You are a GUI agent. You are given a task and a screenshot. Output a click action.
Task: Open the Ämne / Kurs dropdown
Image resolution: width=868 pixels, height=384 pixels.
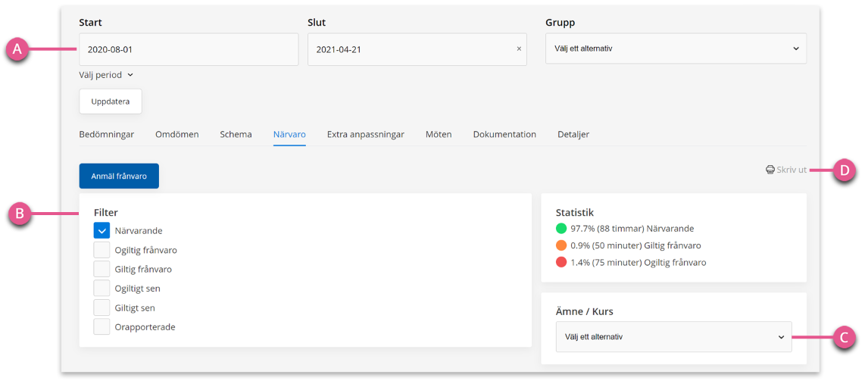coord(673,336)
